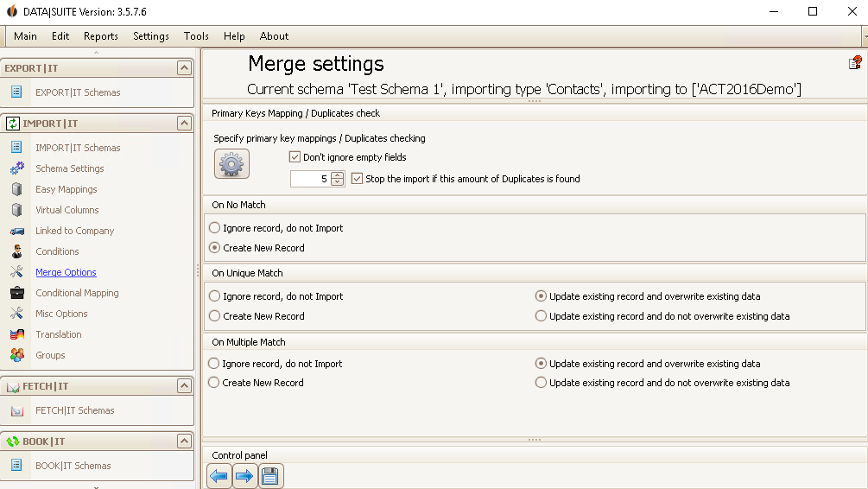Click the FETCH|IT Schemas envelope icon
This screenshot has width=868, height=489.
[x=17, y=410]
